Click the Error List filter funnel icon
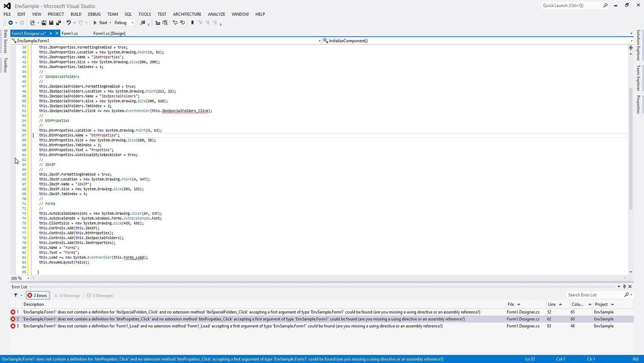 point(16,295)
